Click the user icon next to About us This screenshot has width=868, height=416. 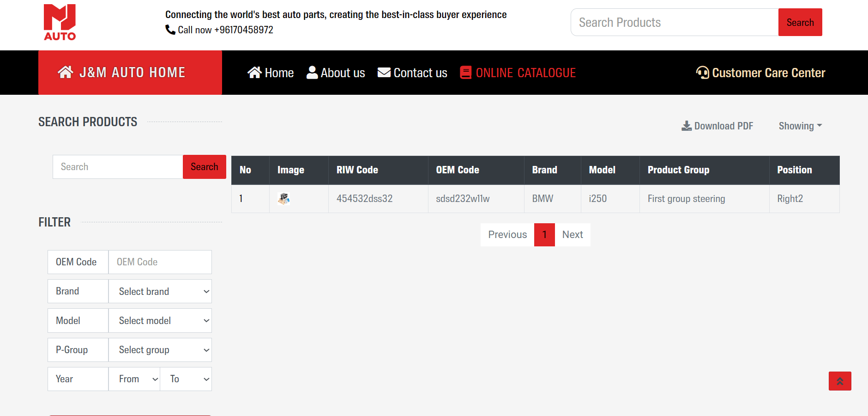(x=312, y=73)
